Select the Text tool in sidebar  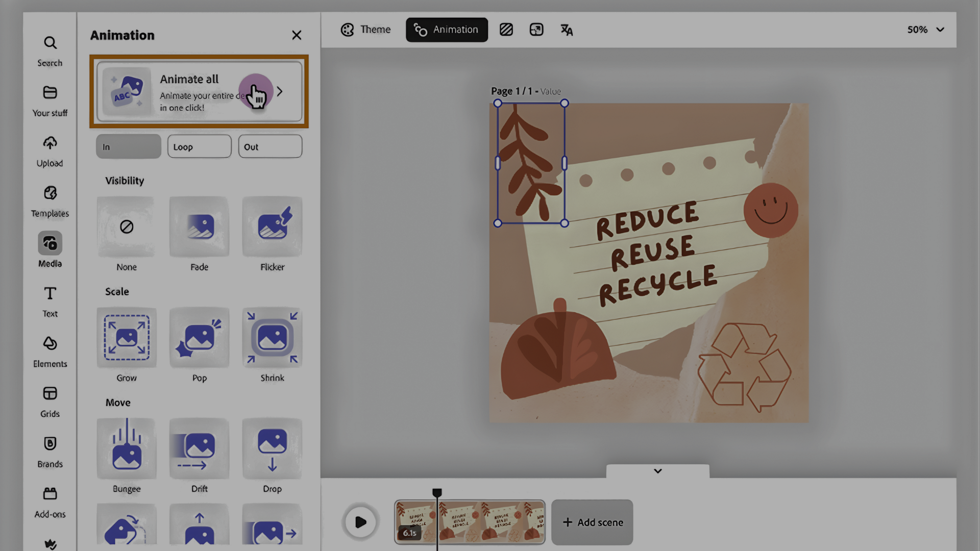click(x=50, y=302)
